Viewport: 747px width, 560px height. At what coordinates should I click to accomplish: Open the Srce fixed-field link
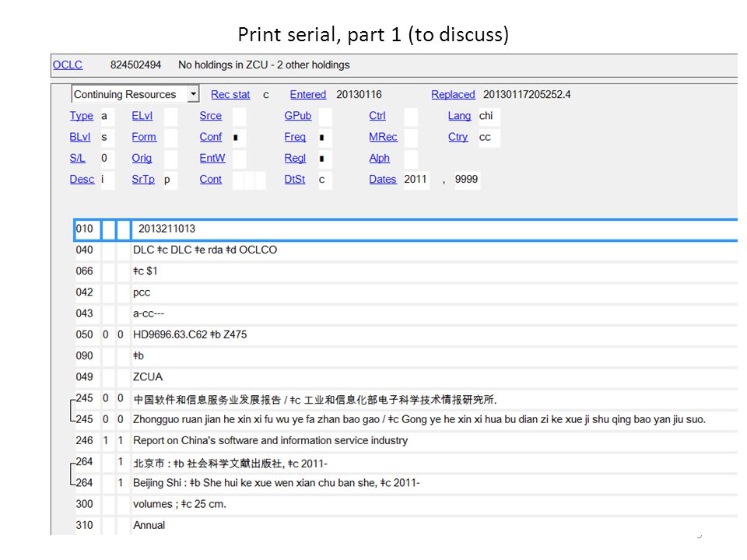(211, 116)
